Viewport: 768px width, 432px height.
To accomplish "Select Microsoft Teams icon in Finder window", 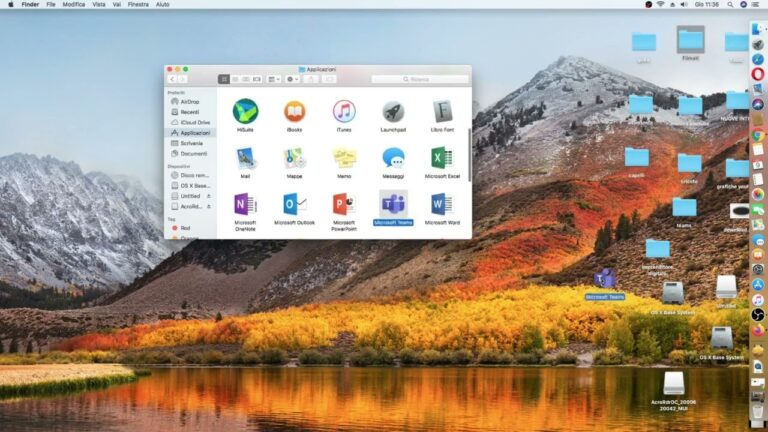I will 393,204.
